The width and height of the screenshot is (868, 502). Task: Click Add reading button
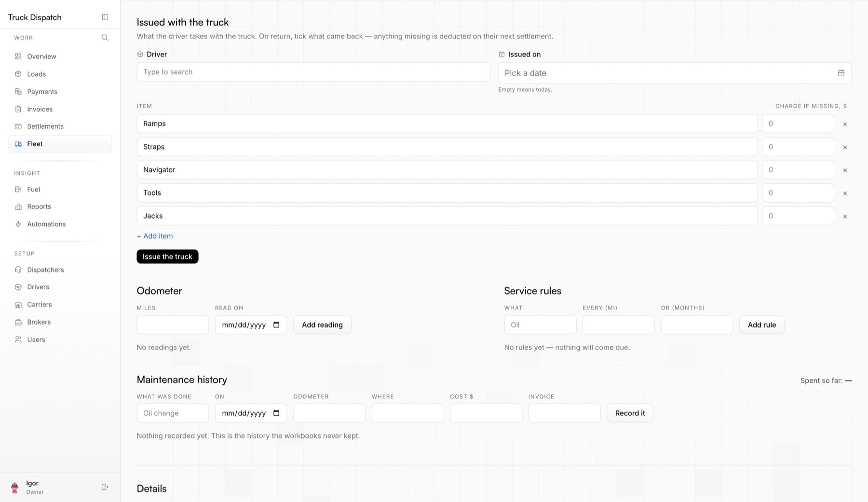pyautogui.click(x=322, y=325)
